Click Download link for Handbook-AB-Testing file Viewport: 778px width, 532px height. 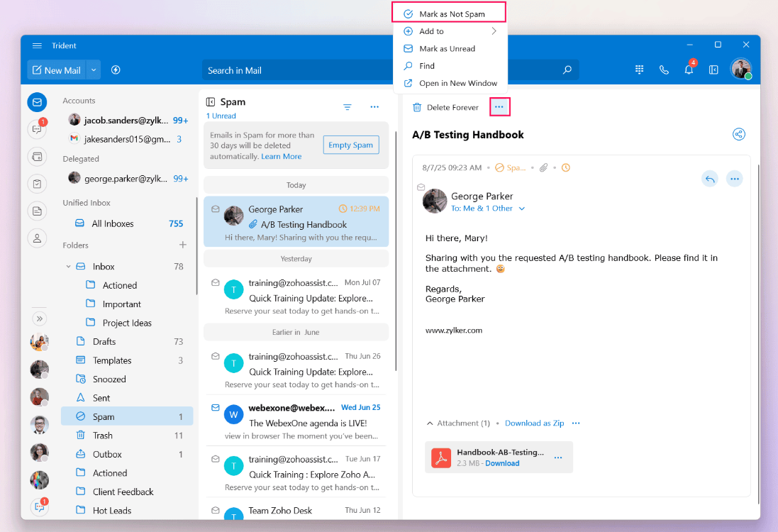(502, 463)
